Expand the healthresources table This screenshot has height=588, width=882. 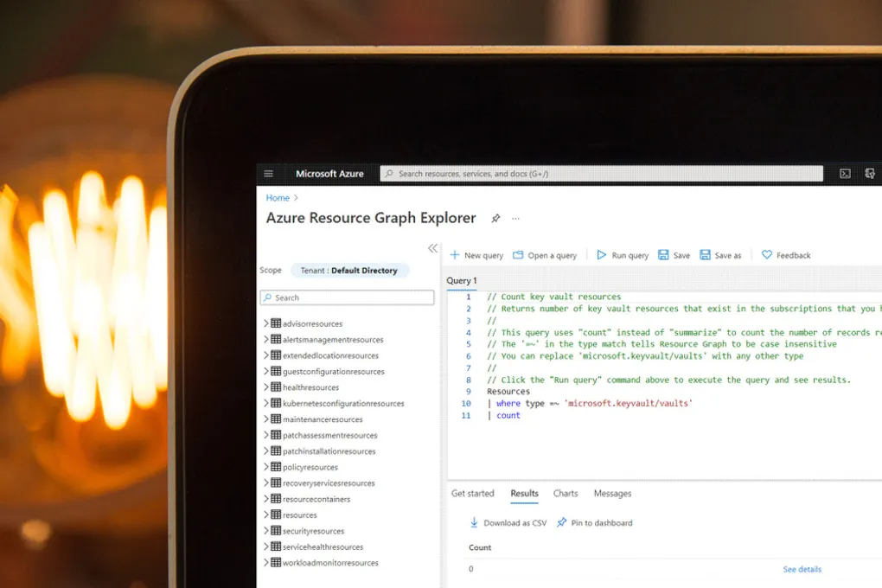point(266,387)
